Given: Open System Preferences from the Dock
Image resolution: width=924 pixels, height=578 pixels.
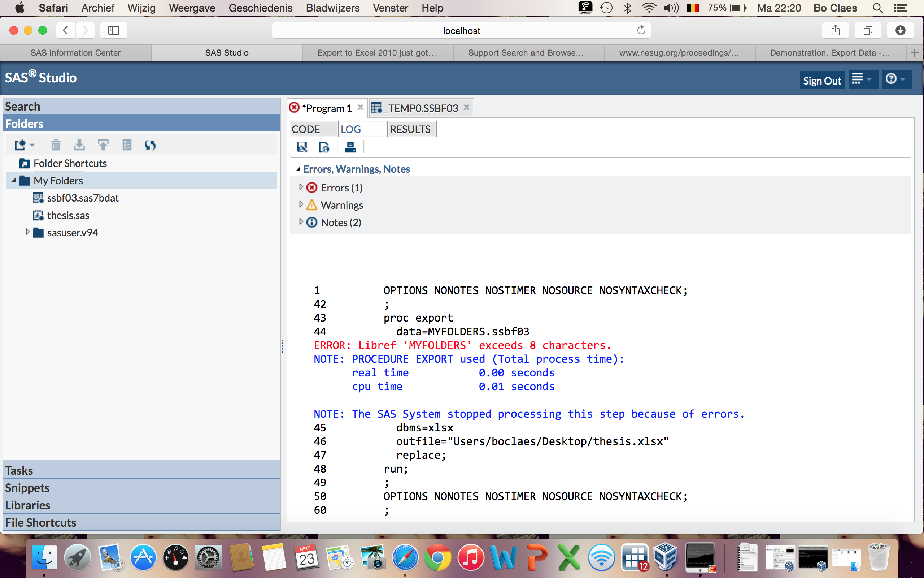Looking at the screenshot, I should point(208,558).
